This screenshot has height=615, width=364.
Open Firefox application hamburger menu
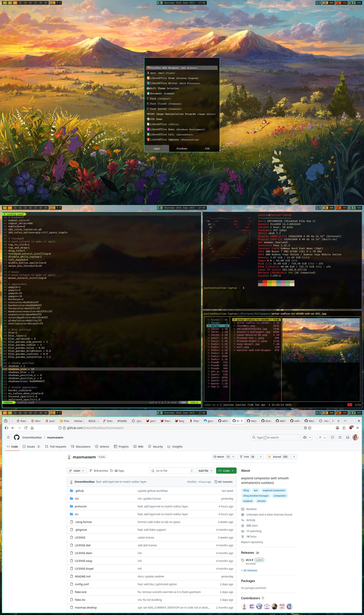(358, 428)
